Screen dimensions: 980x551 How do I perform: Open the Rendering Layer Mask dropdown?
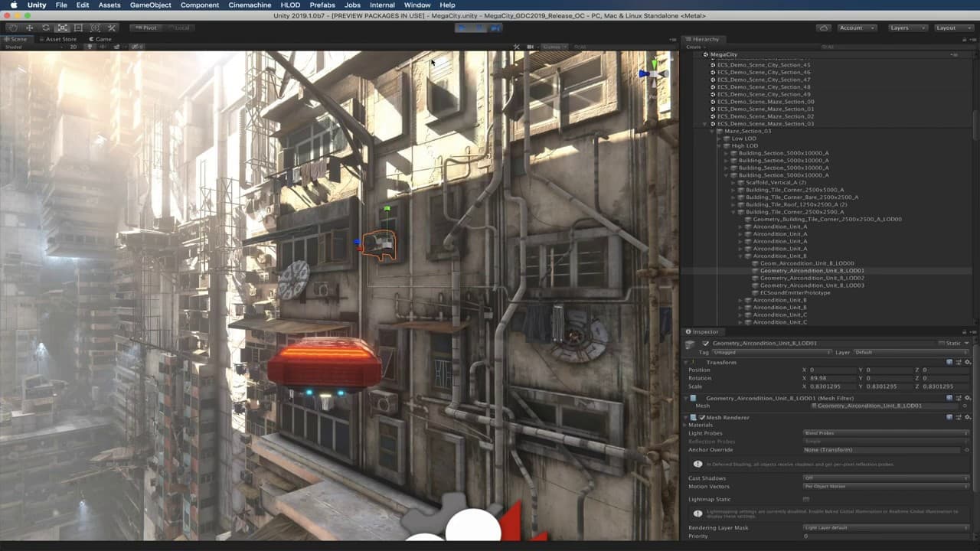click(886, 528)
